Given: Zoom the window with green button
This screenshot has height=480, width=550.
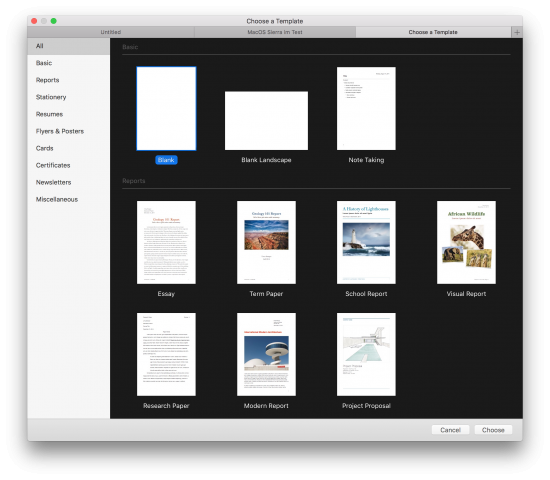Looking at the screenshot, I should [54, 21].
